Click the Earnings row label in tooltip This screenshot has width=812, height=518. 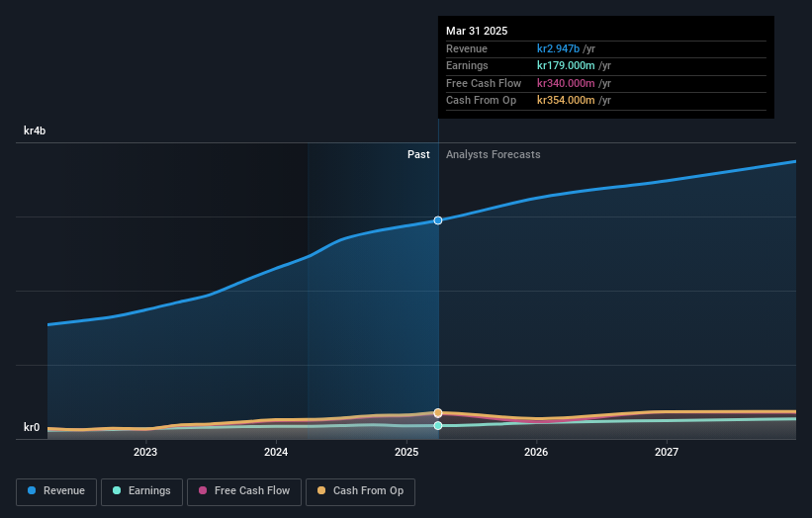pyautogui.click(x=467, y=65)
